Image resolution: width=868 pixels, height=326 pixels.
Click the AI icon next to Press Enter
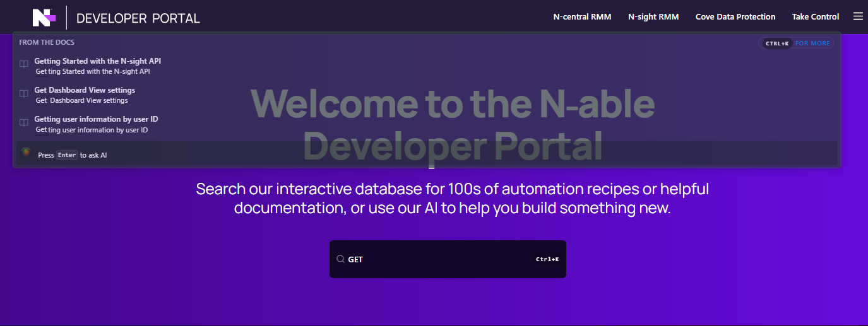coord(26,153)
